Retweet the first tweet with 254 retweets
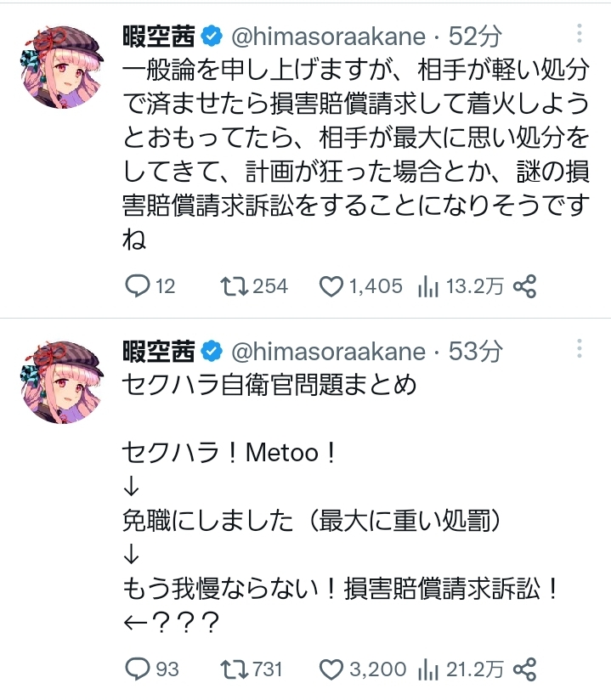This screenshot has width=611, height=700. click(x=229, y=286)
